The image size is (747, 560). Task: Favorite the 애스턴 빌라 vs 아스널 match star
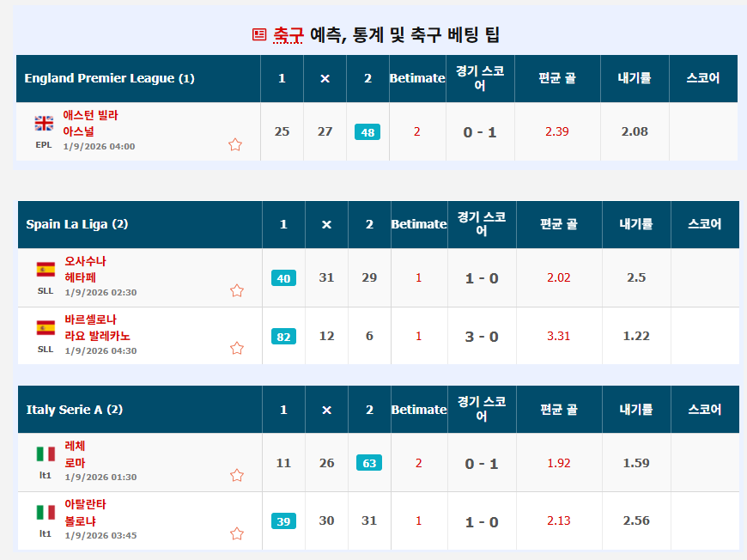235,144
